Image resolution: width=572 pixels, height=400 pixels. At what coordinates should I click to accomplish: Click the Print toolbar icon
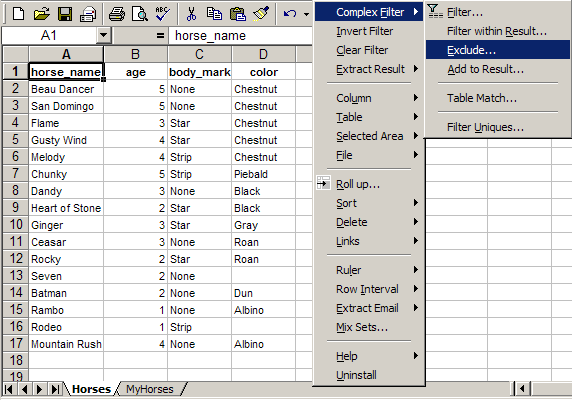[117, 14]
